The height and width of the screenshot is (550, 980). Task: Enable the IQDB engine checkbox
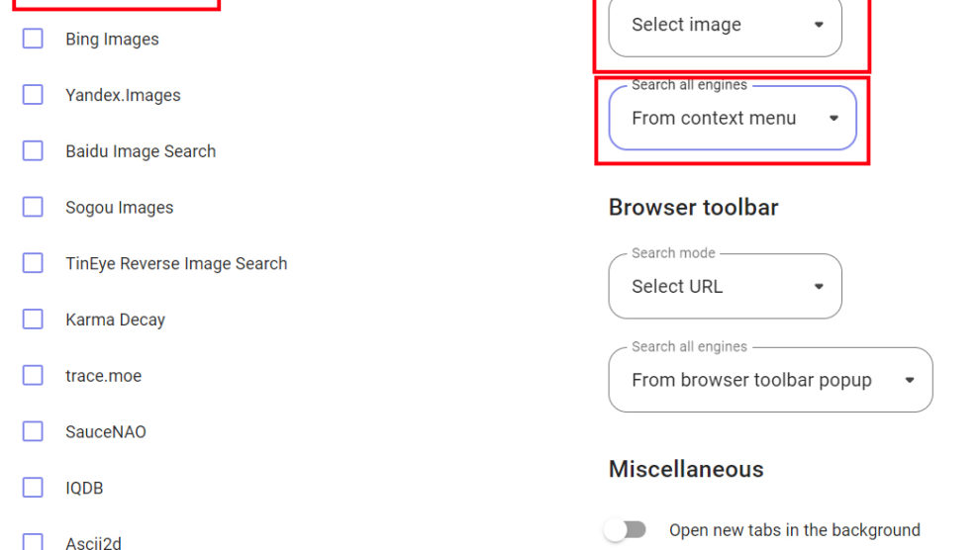pos(33,488)
